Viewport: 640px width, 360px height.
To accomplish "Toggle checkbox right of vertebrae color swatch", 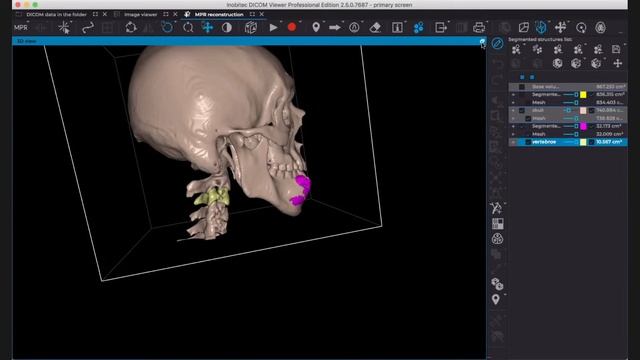I will tap(591, 142).
